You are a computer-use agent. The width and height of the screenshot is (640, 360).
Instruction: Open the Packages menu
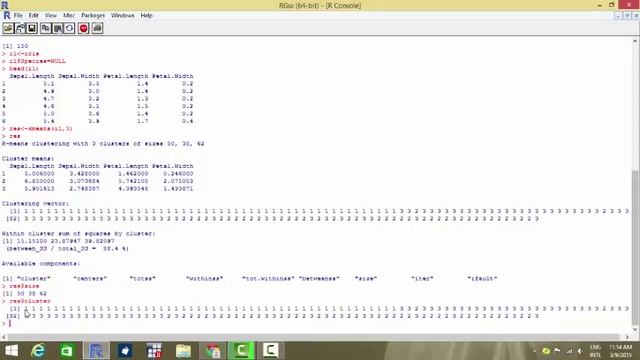tap(93, 16)
